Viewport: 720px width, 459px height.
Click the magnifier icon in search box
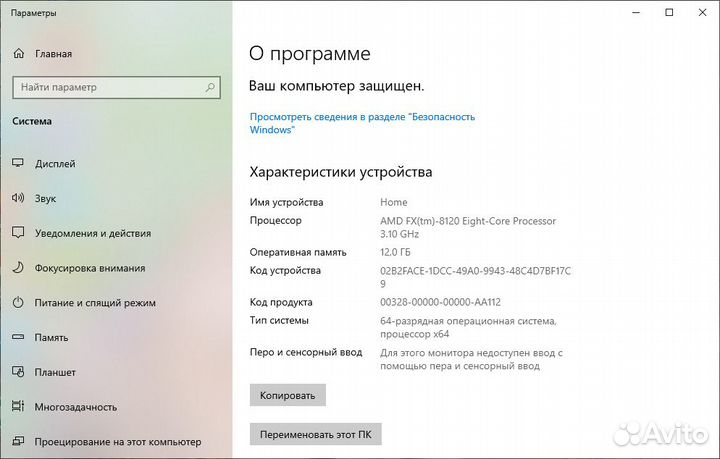210,87
